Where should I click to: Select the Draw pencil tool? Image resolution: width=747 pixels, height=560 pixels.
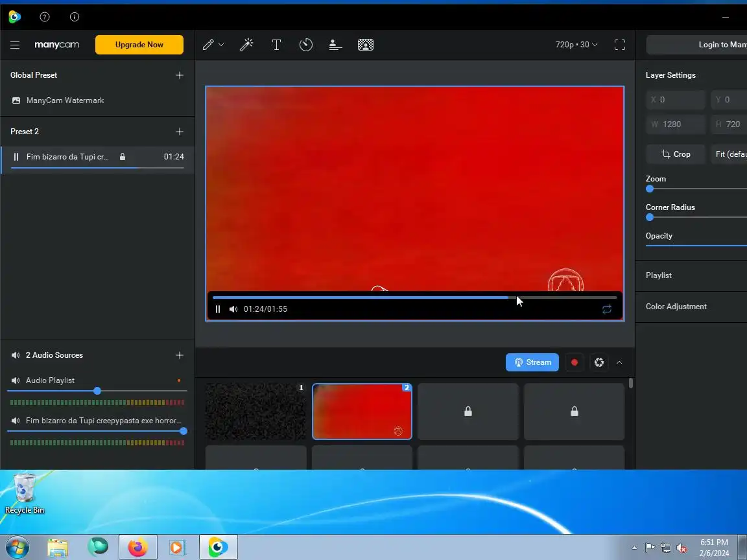tap(208, 45)
